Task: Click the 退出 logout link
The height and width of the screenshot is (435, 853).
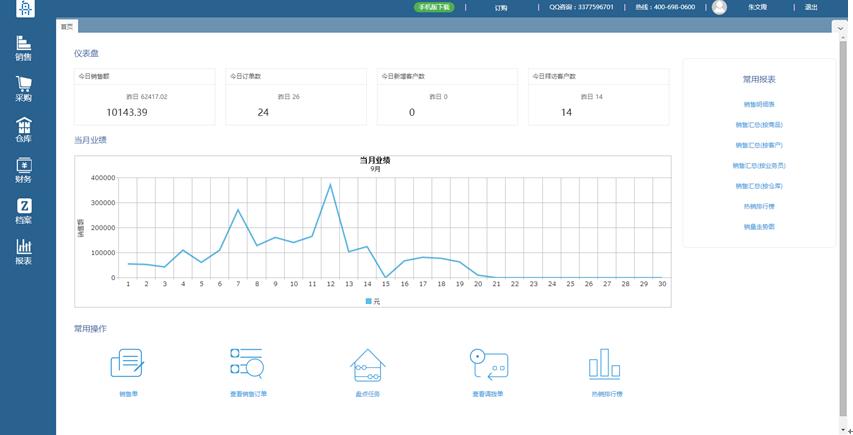Action: [811, 7]
